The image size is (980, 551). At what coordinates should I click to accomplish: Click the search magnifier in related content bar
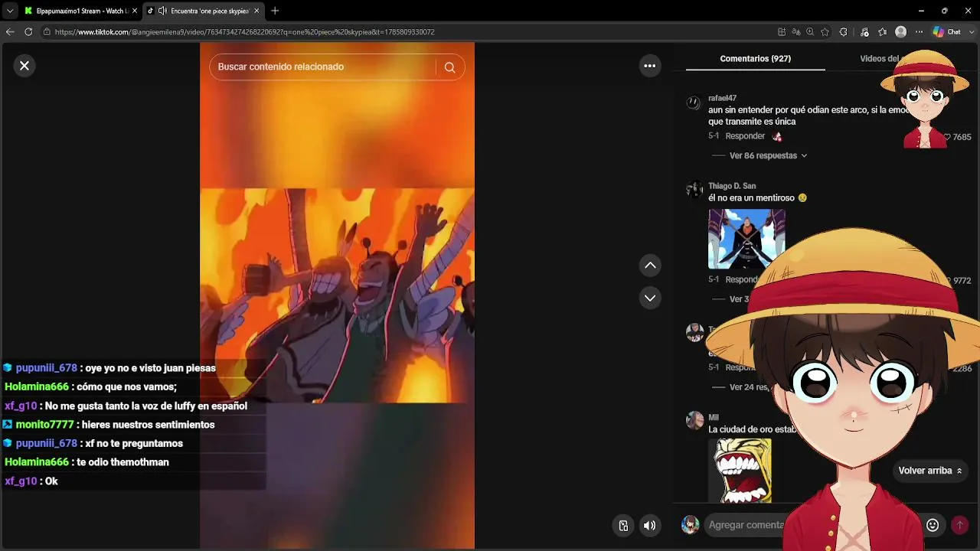[x=449, y=67]
